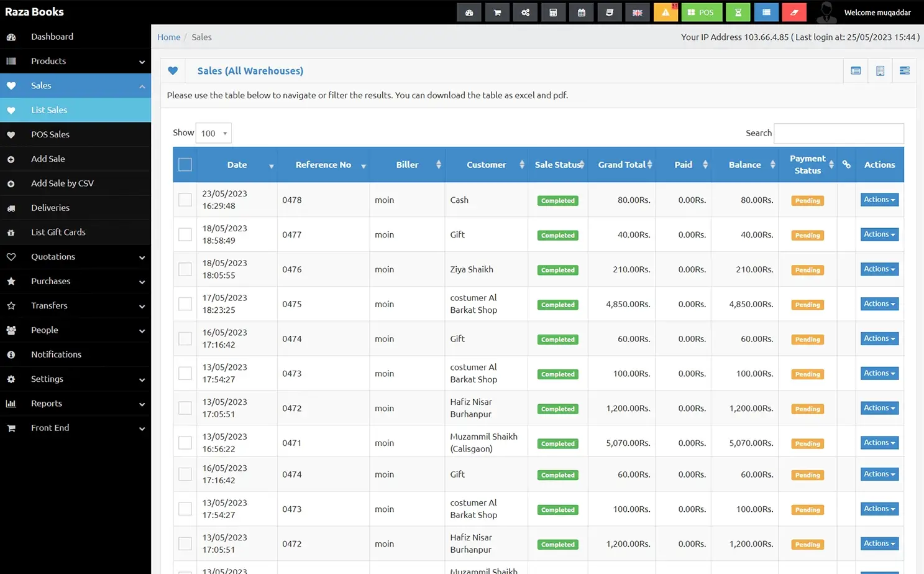Open the calendar icon in the top toolbar
Screen dimensions: 924x574
pos(582,12)
